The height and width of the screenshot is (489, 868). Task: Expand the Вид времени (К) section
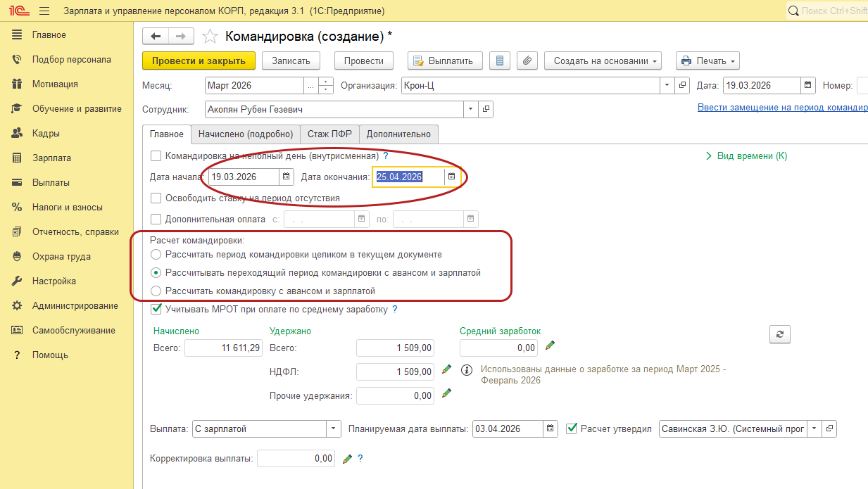point(746,156)
